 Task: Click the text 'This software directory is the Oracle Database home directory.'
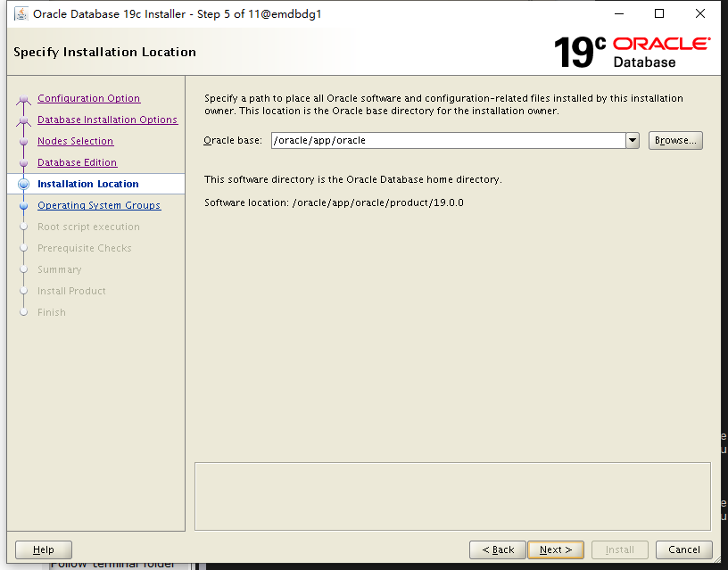tap(353, 179)
